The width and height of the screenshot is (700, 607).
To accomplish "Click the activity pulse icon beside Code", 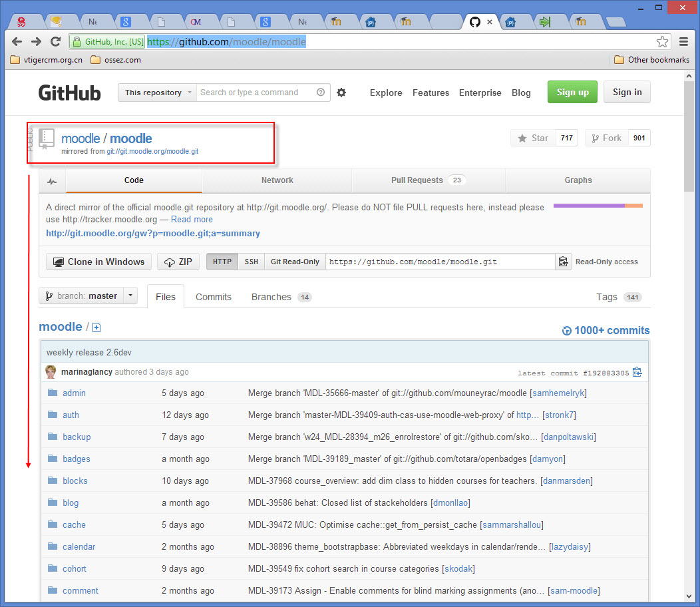I will point(52,181).
